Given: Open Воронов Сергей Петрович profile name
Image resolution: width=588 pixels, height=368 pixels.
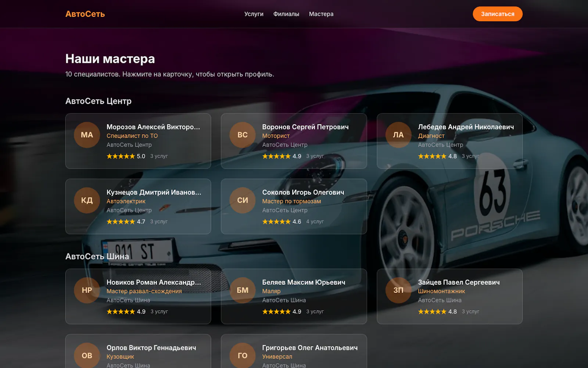Looking at the screenshot, I should [305, 127].
